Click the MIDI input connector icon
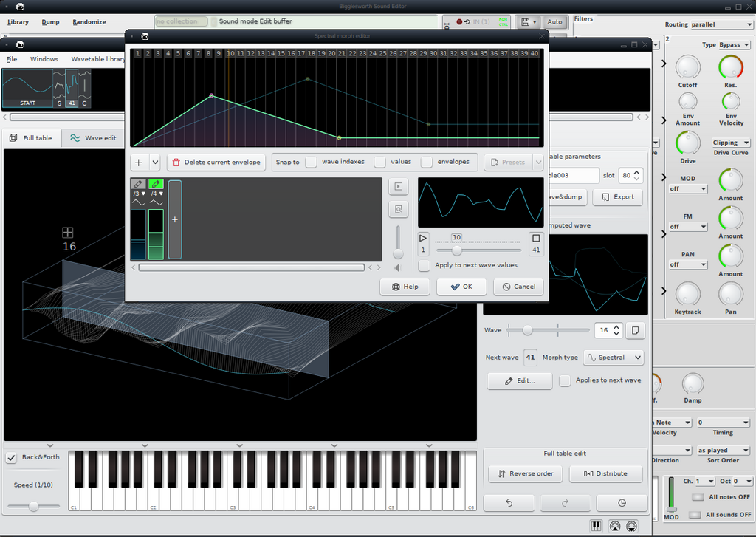The width and height of the screenshot is (756, 537). click(614, 526)
